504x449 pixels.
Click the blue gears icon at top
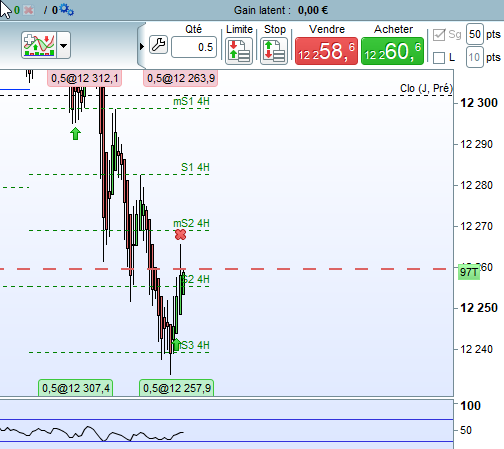(x=67, y=10)
